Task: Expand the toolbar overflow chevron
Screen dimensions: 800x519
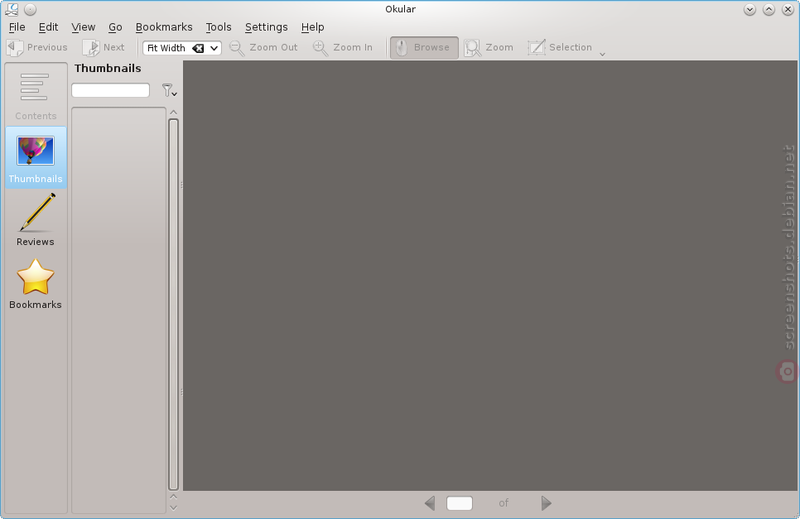Action: coord(602,54)
